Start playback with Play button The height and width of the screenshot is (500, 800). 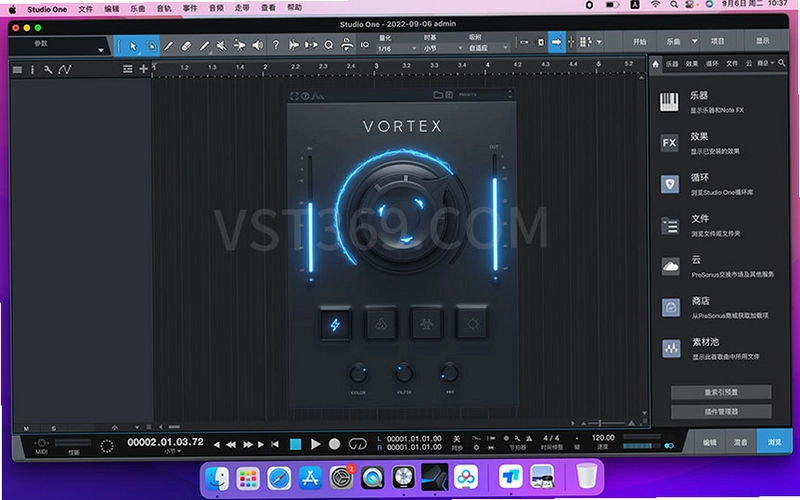click(x=315, y=444)
